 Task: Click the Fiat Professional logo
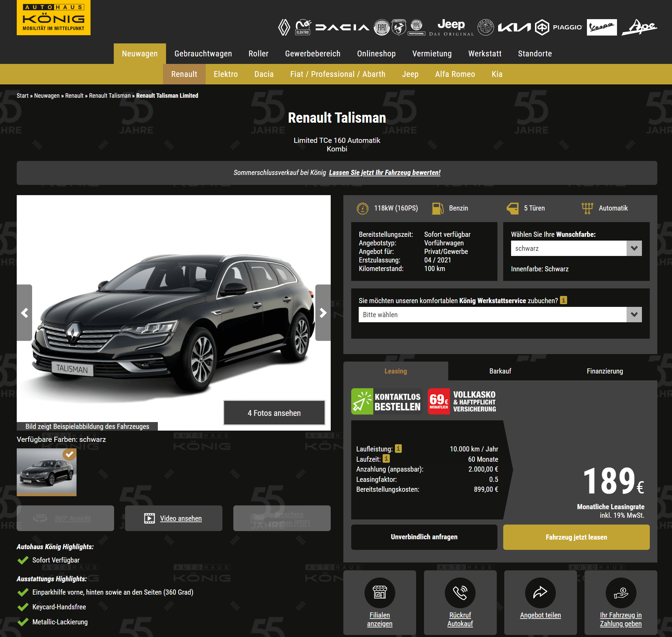[416, 27]
